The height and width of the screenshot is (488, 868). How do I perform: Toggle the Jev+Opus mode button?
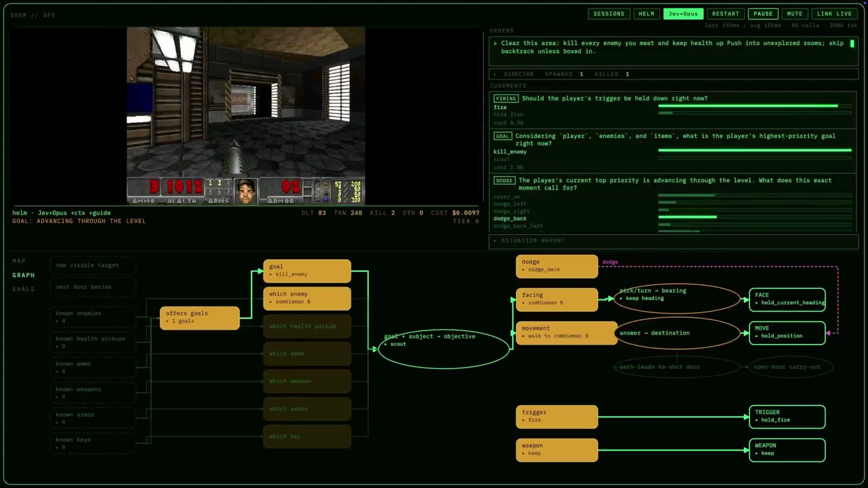[683, 14]
